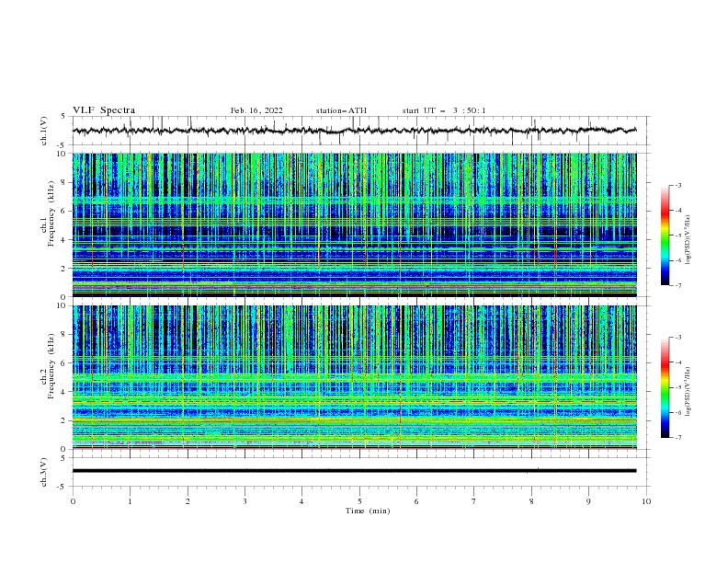
Task: Click the lower colorbar "log(PSD)(V²/Hz)" label
Action: pos(688,391)
